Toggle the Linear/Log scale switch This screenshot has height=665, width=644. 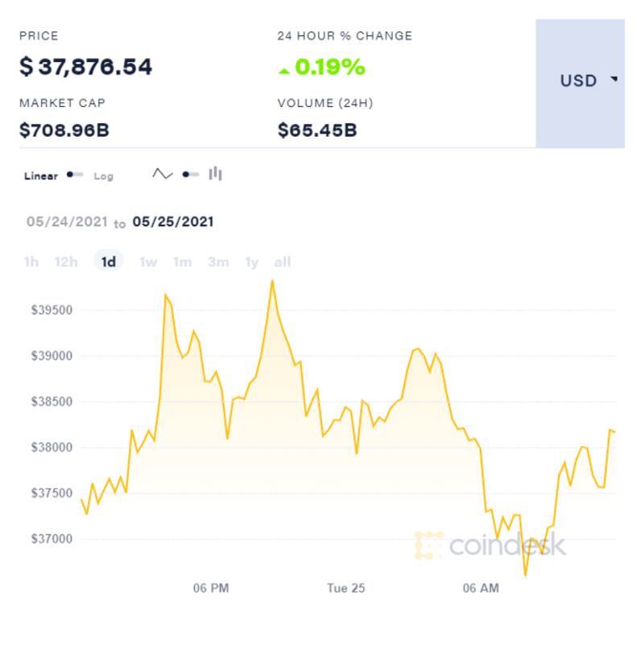tap(75, 175)
